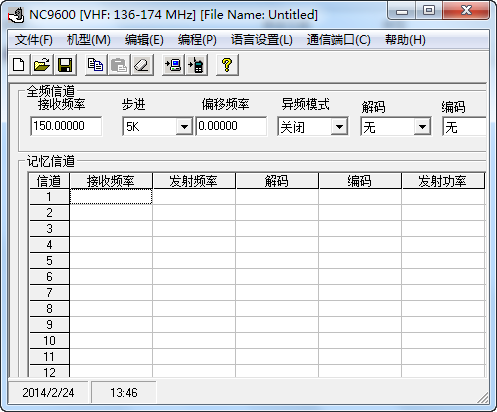Expand the 异频模式 关闭 dropdown
The width and height of the screenshot is (497, 412).
[339, 126]
